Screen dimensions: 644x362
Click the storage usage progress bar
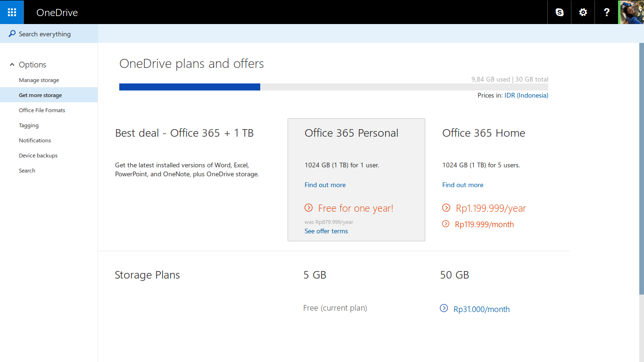[x=334, y=87]
